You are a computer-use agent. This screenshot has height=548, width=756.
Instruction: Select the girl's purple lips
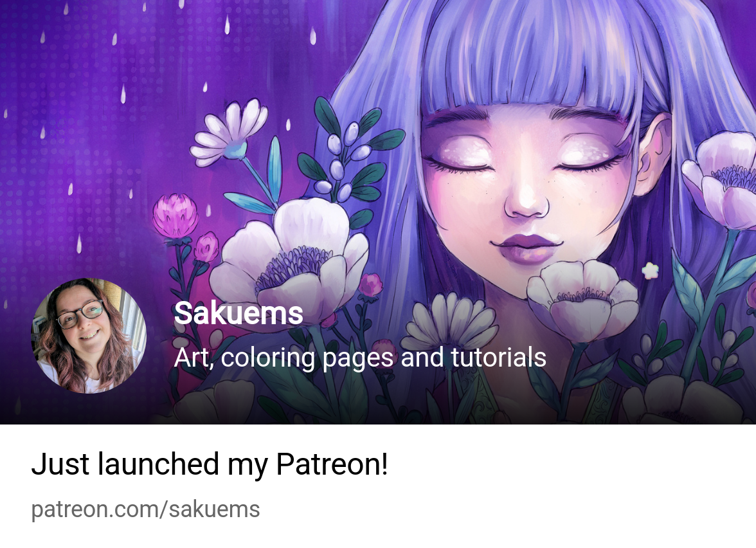pyautogui.click(x=527, y=246)
